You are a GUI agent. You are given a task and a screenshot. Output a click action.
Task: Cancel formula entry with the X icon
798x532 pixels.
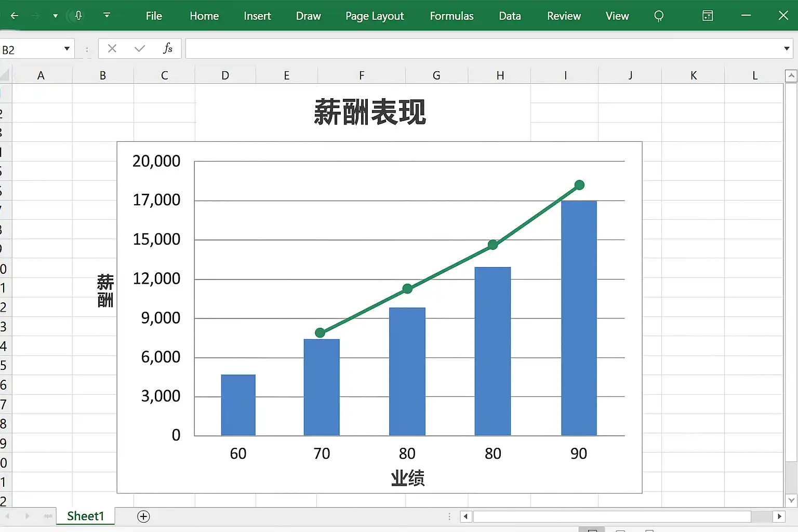pyautogui.click(x=112, y=48)
